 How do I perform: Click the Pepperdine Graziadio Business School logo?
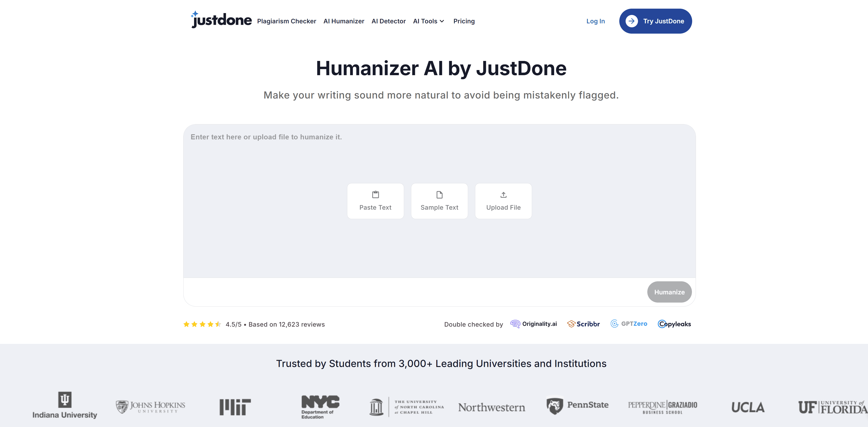pyautogui.click(x=663, y=407)
